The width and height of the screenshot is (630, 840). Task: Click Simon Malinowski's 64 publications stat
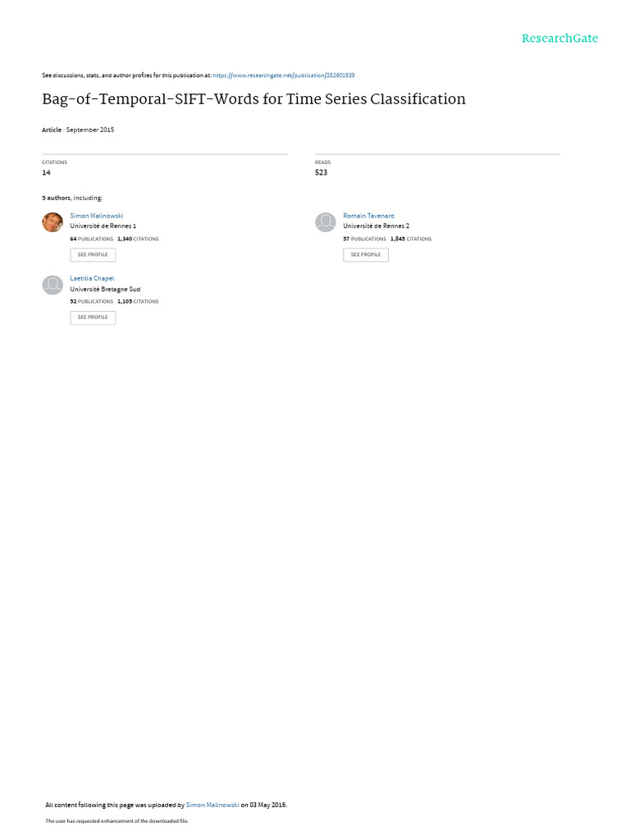[x=92, y=239]
